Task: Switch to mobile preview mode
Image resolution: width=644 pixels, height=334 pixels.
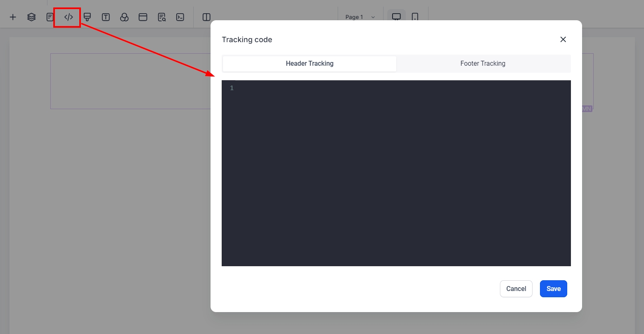Action: click(415, 17)
